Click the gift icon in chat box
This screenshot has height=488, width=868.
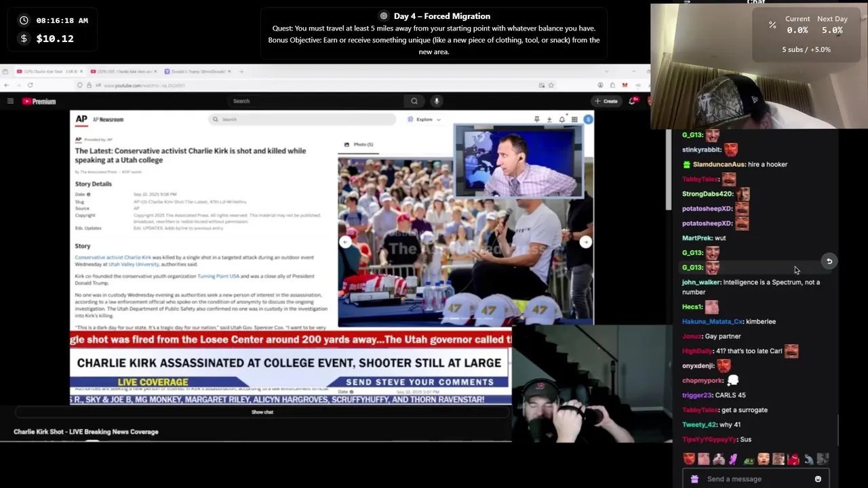[694, 479]
